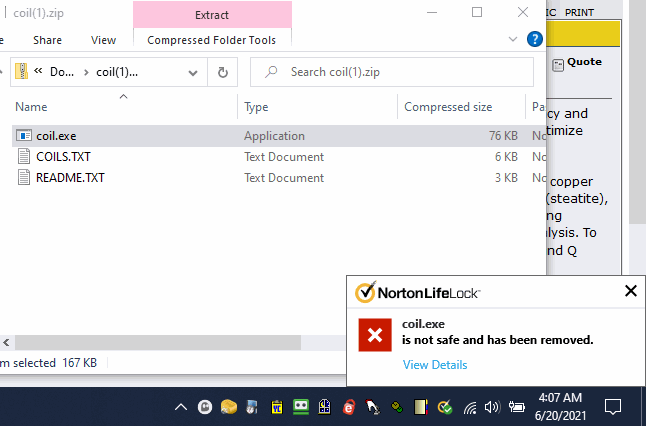
Task: Click the yellow drive tray icon
Action: click(x=229, y=407)
